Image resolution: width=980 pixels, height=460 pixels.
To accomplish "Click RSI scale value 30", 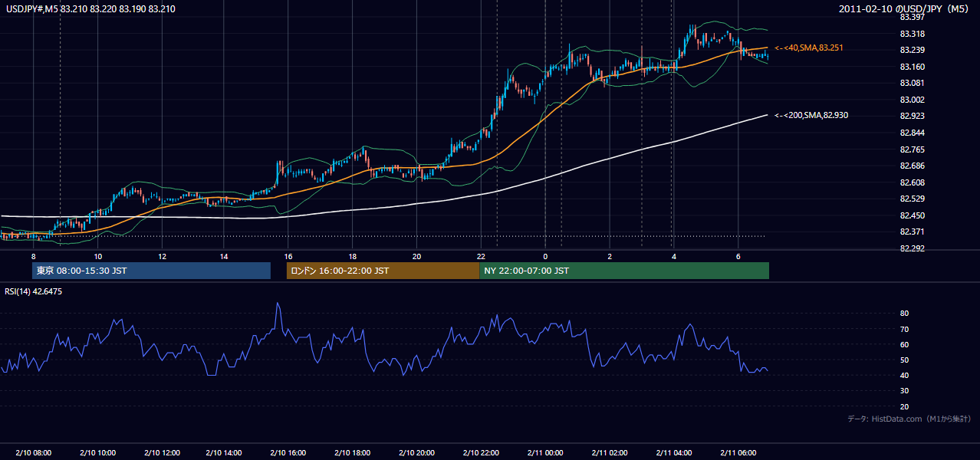I will click(905, 390).
